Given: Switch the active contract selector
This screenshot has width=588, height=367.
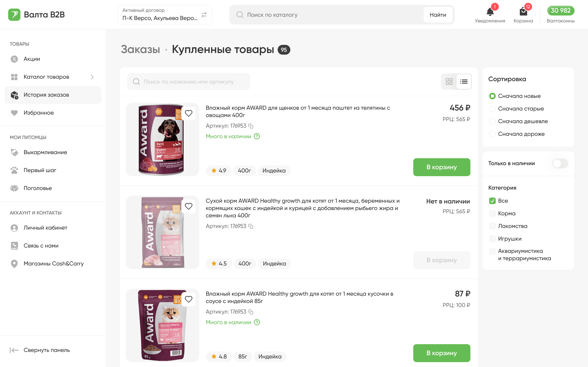Looking at the screenshot, I should tap(204, 15).
